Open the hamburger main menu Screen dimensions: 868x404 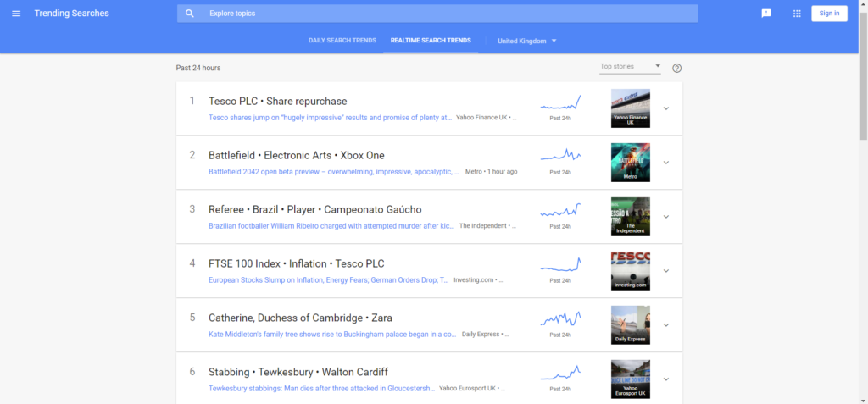click(x=16, y=14)
